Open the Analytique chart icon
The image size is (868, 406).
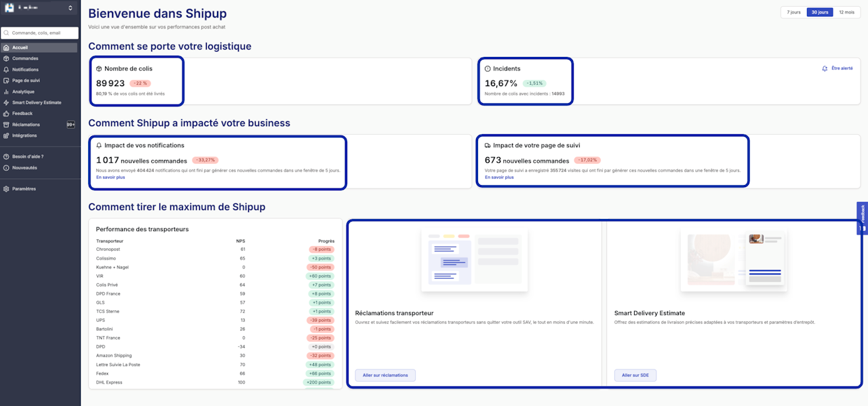tap(6, 92)
